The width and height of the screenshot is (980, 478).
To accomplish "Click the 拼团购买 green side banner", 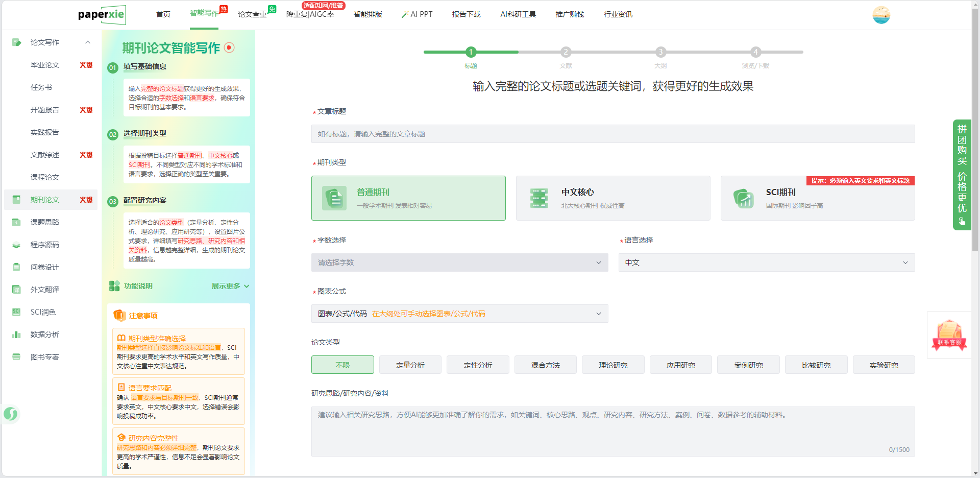I will pyautogui.click(x=962, y=175).
